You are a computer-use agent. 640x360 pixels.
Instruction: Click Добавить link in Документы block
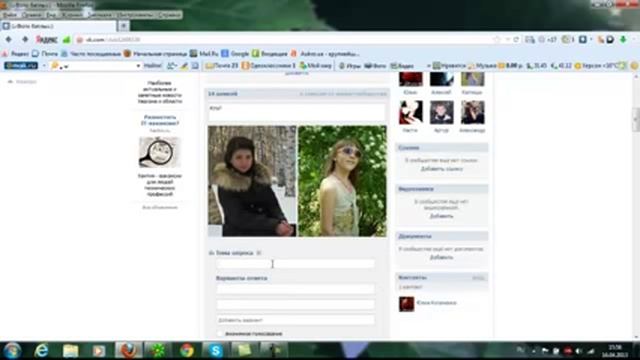click(x=441, y=258)
